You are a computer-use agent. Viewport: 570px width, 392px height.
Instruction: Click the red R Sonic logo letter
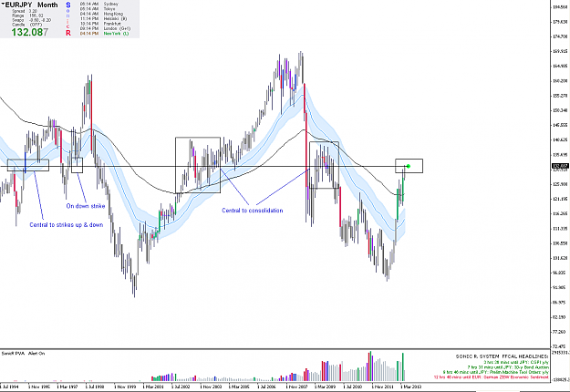pyautogui.click(x=68, y=33)
